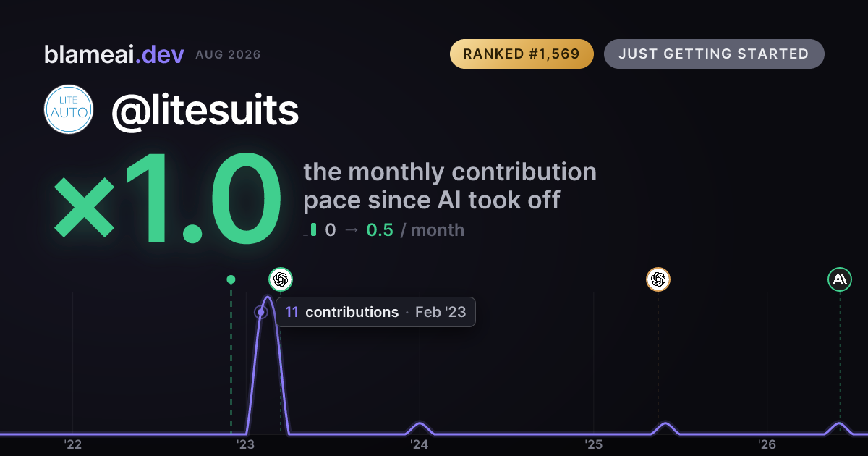Click the 11 contributions Feb '23 tooltip
This screenshot has height=456, width=868.
[375, 312]
